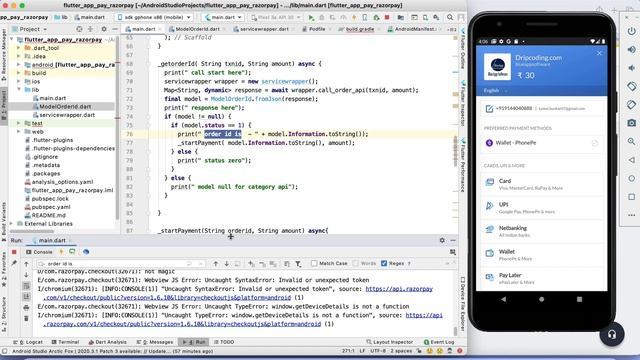Toggle soft-wrap icon in console gutter

click(26, 286)
